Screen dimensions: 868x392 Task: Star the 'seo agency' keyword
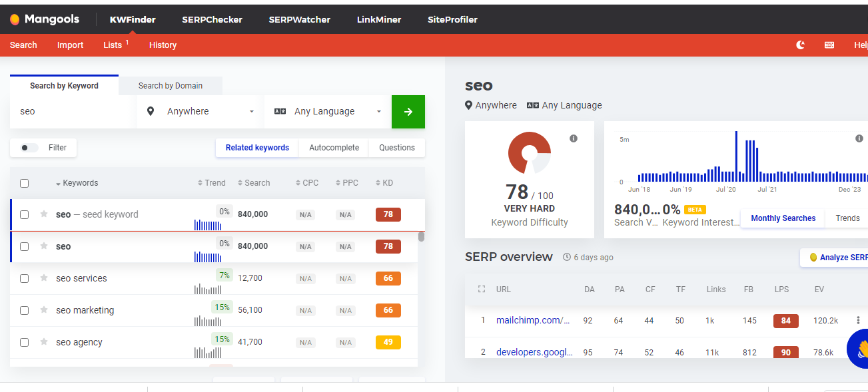tap(44, 342)
